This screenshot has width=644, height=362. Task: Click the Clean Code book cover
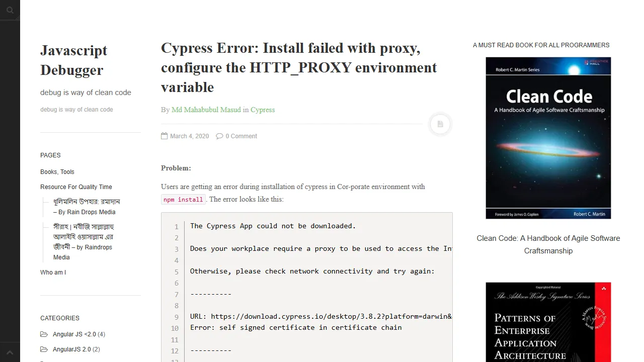pyautogui.click(x=548, y=138)
